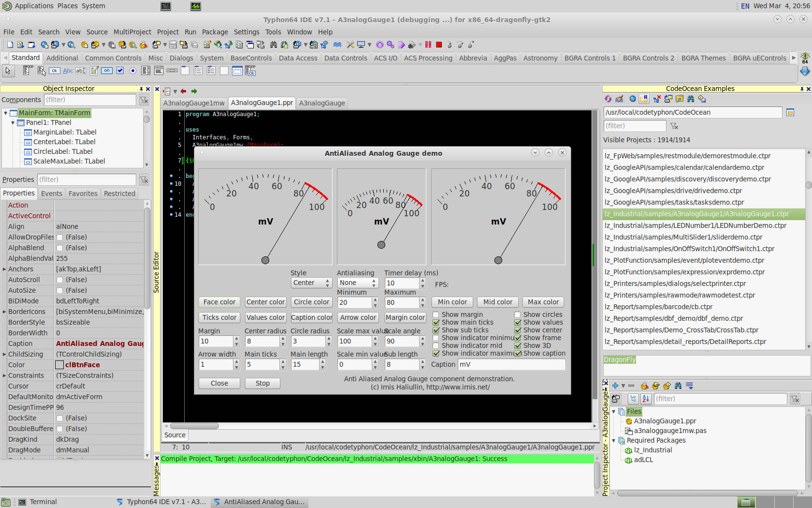The image size is (812, 508).
Task: Select the TLabel Abc component in palette
Action: coord(68,71)
